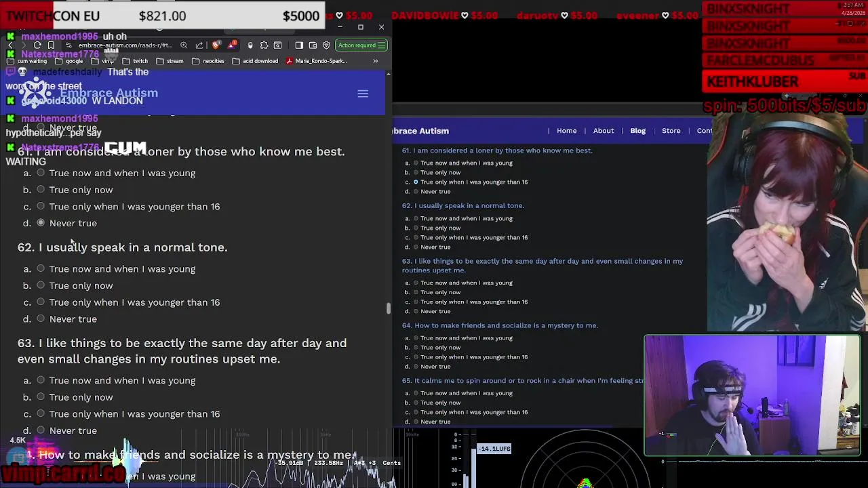This screenshot has width=868, height=488.
Task: Select 'True only now' for question 64 in right window
Action: coord(416,347)
